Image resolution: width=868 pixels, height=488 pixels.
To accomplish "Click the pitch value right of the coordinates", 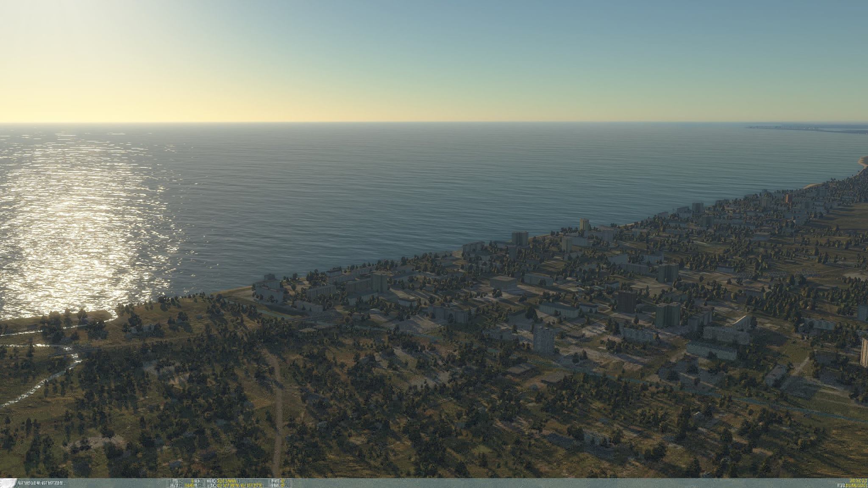I will [283, 481].
